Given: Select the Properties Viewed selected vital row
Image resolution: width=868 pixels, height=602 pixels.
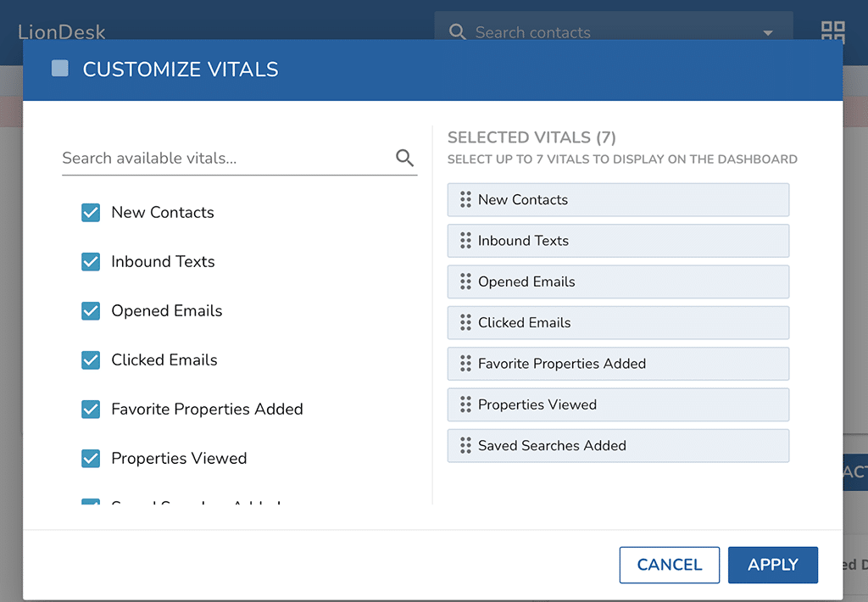Looking at the screenshot, I should [x=618, y=404].
